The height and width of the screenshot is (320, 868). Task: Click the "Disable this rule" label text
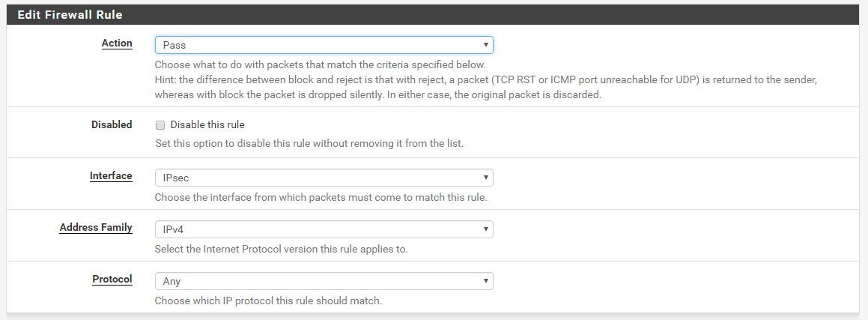[207, 124]
